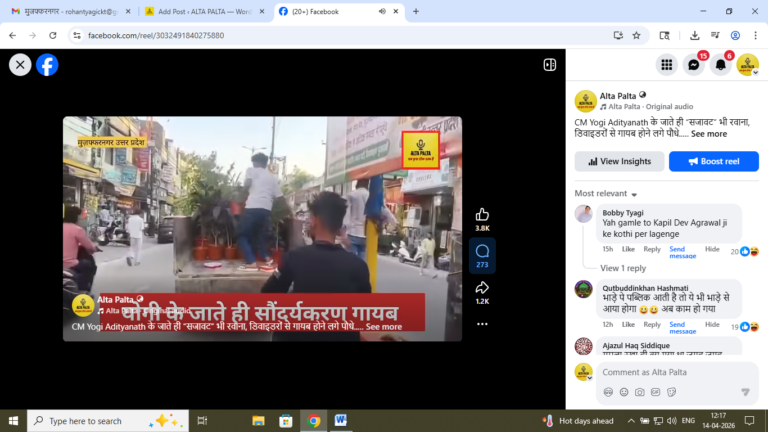This screenshot has width=768, height=432.
Task: Click the View Insights button
Action: pyautogui.click(x=619, y=161)
